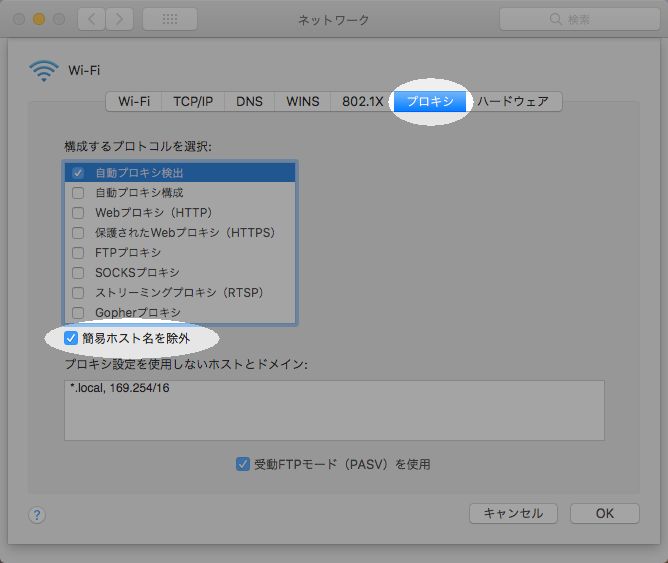Click the bypass hosts and domains text box
The image size is (668, 563).
tap(334, 411)
